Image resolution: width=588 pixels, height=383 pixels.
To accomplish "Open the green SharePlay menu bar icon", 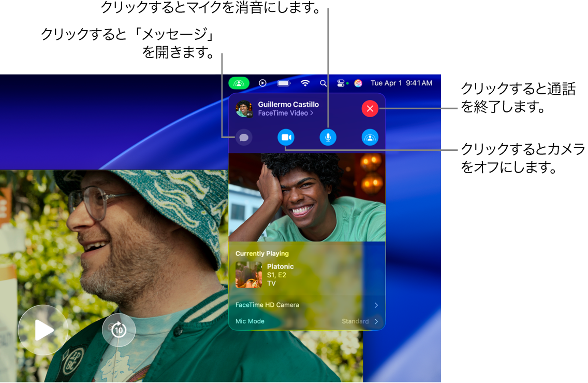I will [239, 83].
